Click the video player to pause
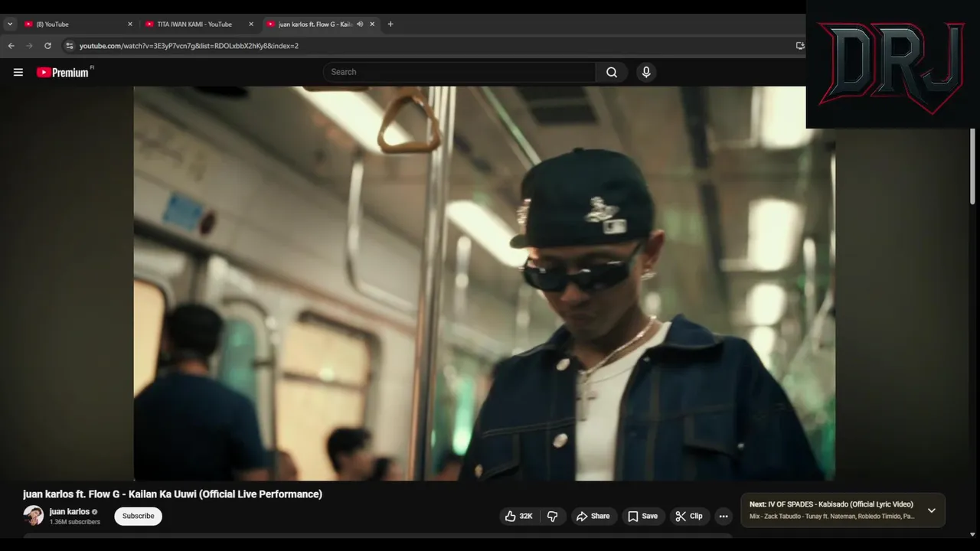Viewport: 980px width, 551px height. click(484, 283)
